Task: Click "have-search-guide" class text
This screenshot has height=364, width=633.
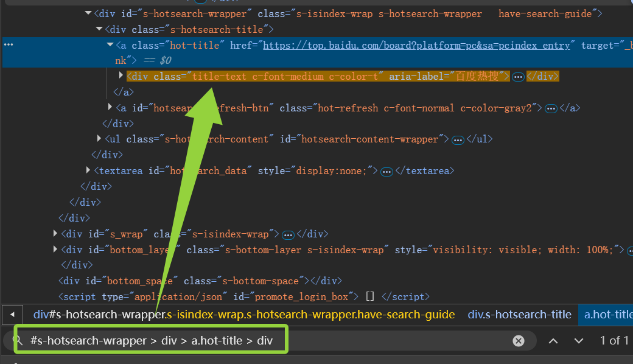Action: 545,14
